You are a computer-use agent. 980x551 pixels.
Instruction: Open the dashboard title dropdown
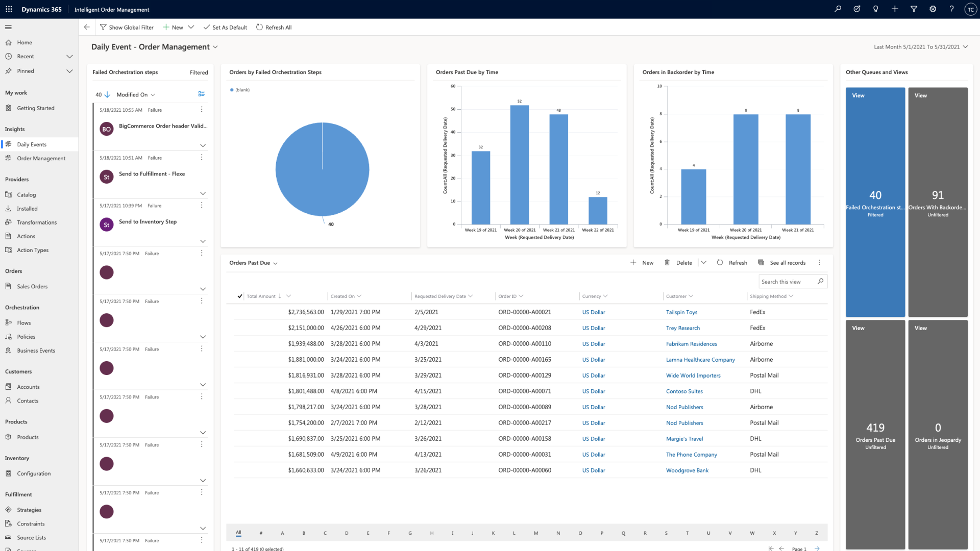coord(215,47)
